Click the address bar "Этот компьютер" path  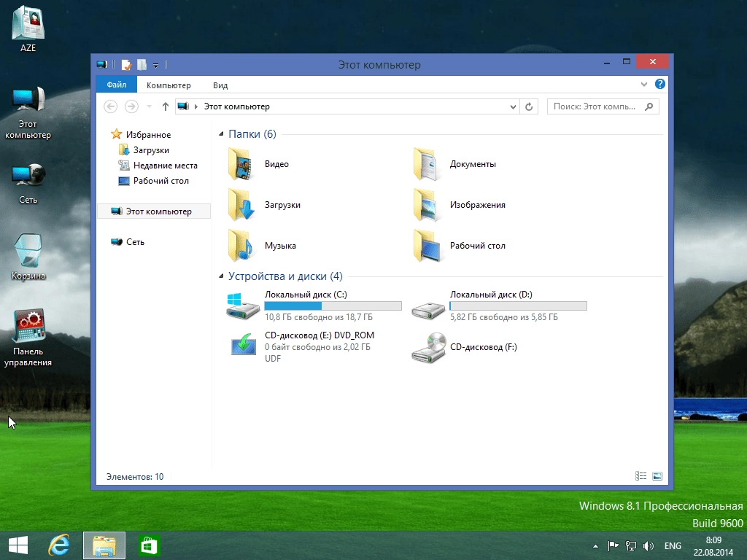pyautogui.click(x=237, y=106)
